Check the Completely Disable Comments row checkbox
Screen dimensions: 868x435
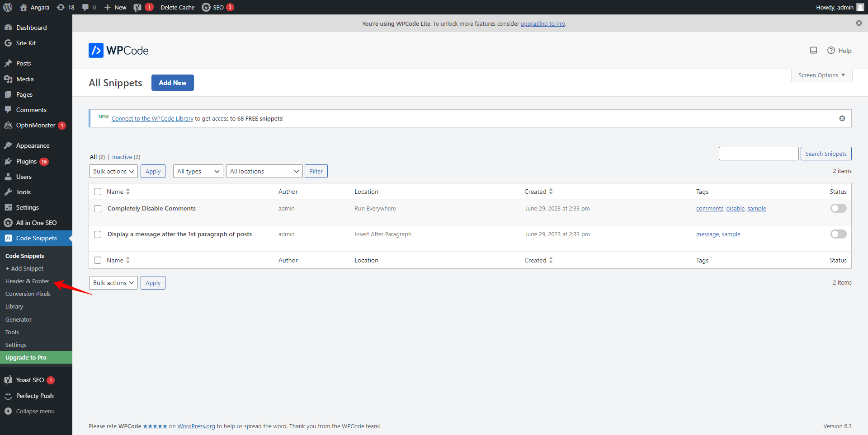(98, 209)
